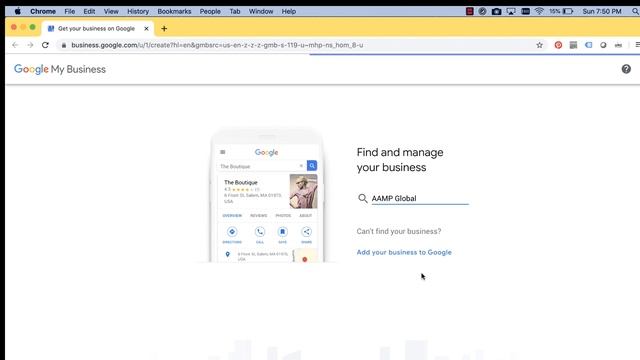Click the red Pinterest extension icon
Image resolution: width=640 pixels, height=360 pixels.
pos(558,45)
